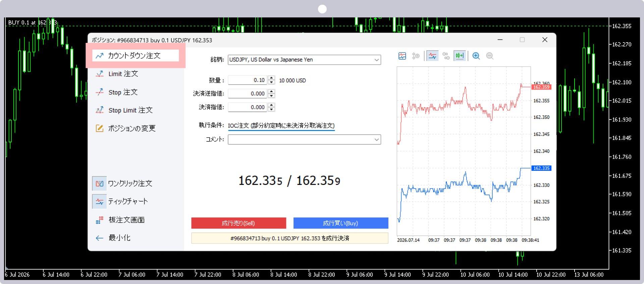Click 162.355 on the main chart price scale
The height and width of the screenshot is (284, 644).
click(622, 26)
